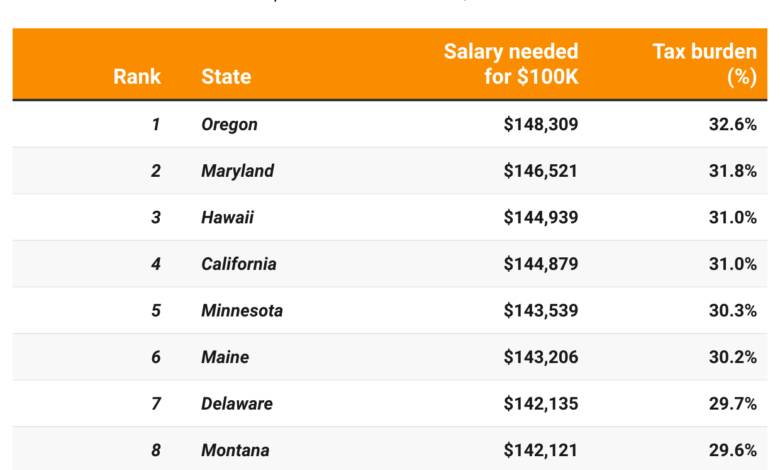
Task: Click the State column header
Action: click(226, 76)
